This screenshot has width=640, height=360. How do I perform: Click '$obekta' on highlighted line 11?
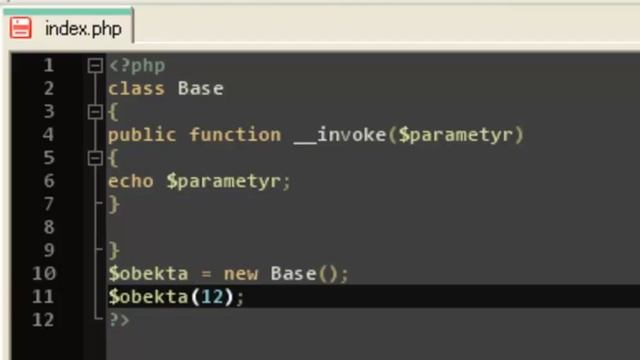point(148,297)
